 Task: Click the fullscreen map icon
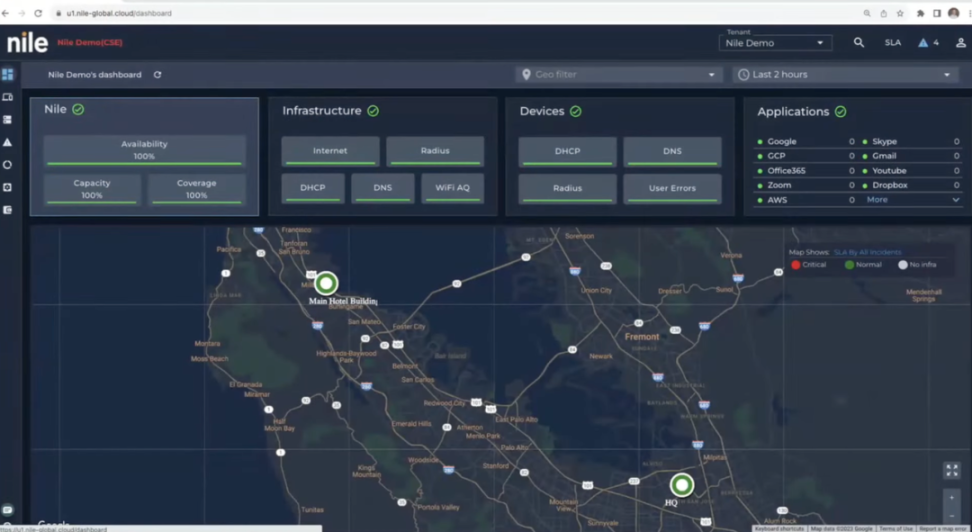click(x=951, y=470)
